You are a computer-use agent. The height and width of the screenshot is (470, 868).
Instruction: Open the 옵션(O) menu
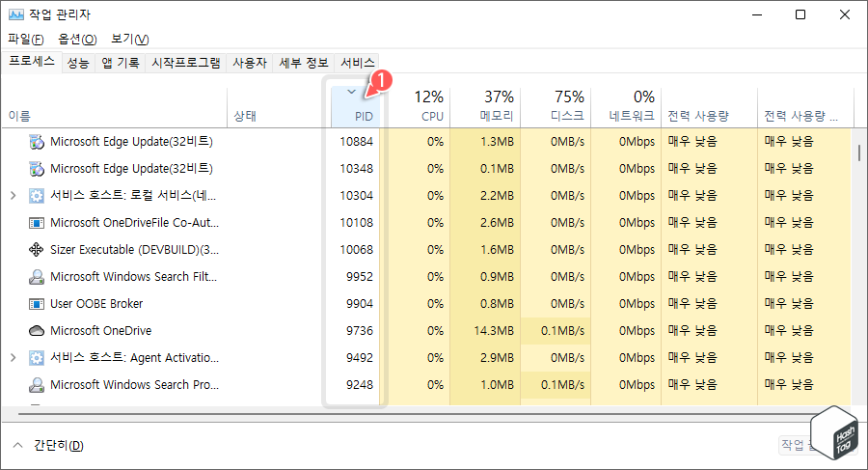point(77,39)
